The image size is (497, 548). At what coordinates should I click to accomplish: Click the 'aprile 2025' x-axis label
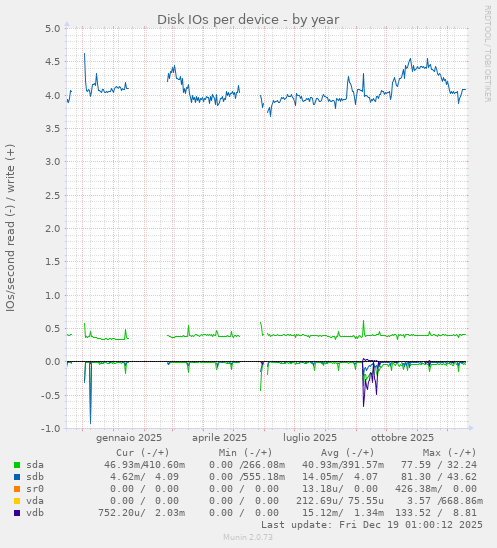pyautogui.click(x=219, y=438)
